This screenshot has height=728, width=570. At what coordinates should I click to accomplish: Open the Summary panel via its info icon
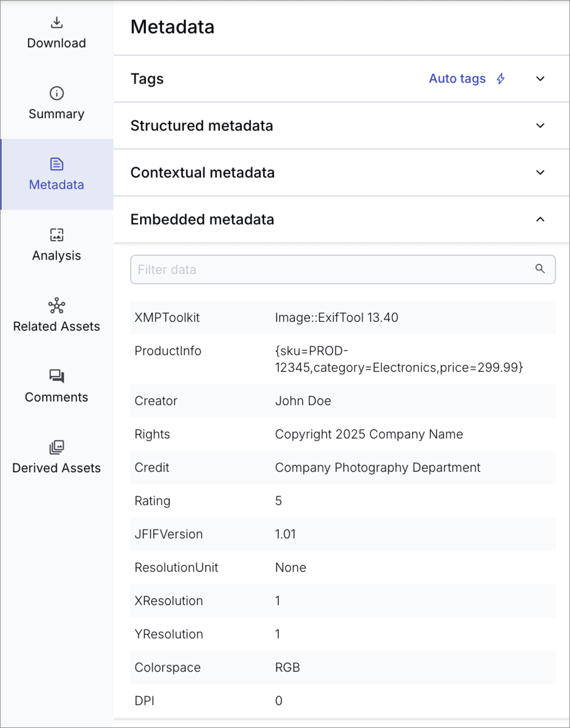click(56, 93)
